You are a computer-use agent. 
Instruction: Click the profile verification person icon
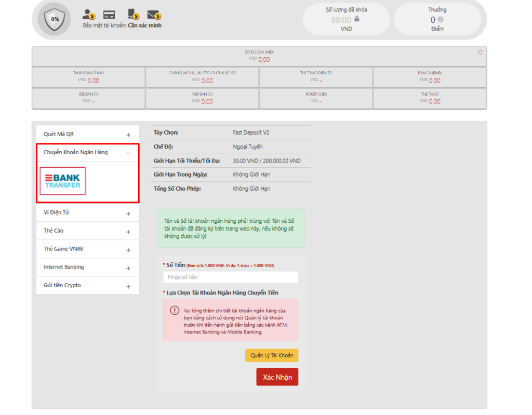[88, 14]
